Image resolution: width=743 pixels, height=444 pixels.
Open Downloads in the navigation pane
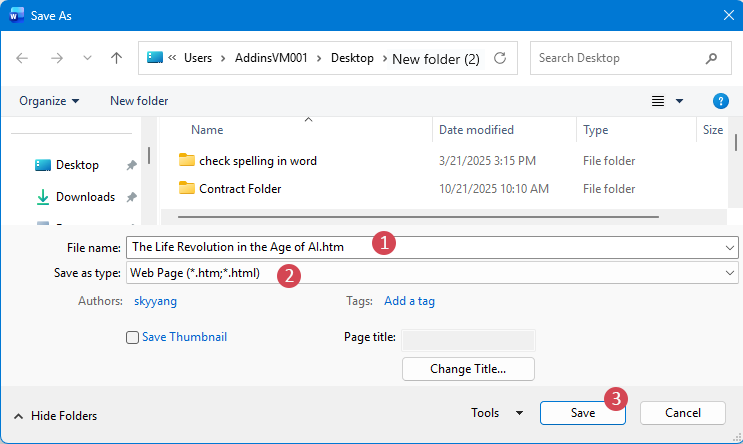click(x=85, y=197)
